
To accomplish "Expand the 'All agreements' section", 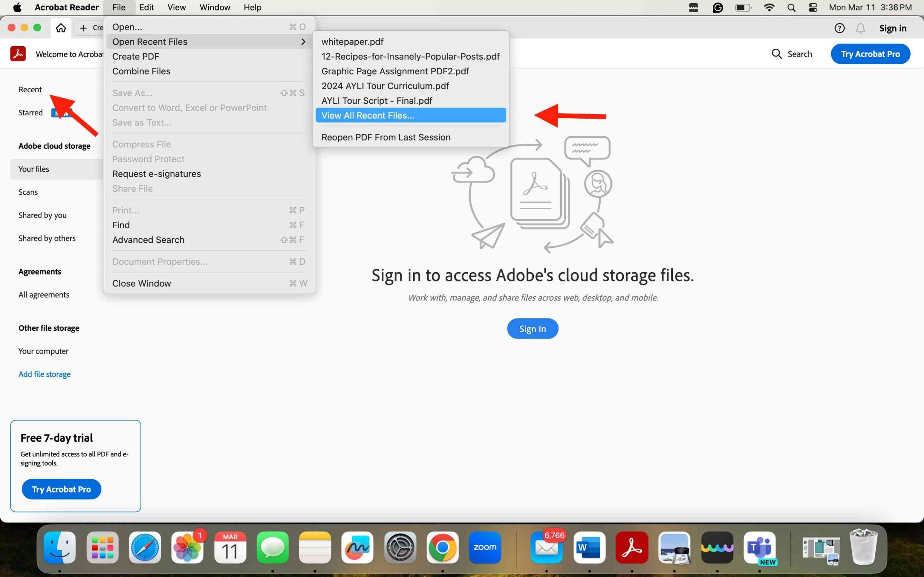I will pos(43,294).
